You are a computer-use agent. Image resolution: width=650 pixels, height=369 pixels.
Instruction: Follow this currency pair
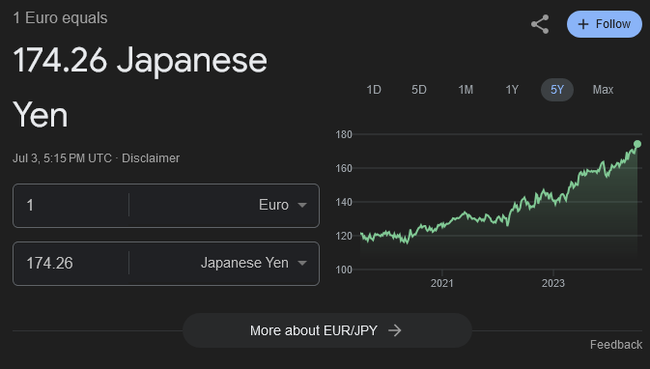(x=604, y=24)
